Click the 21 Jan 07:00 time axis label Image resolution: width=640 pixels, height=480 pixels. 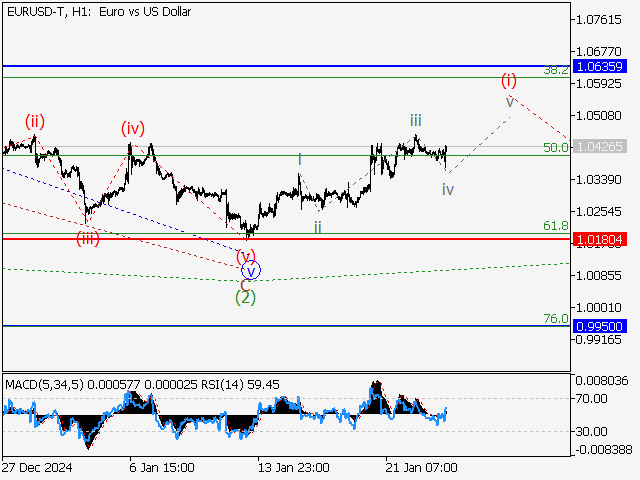click(x=422, y=468)
